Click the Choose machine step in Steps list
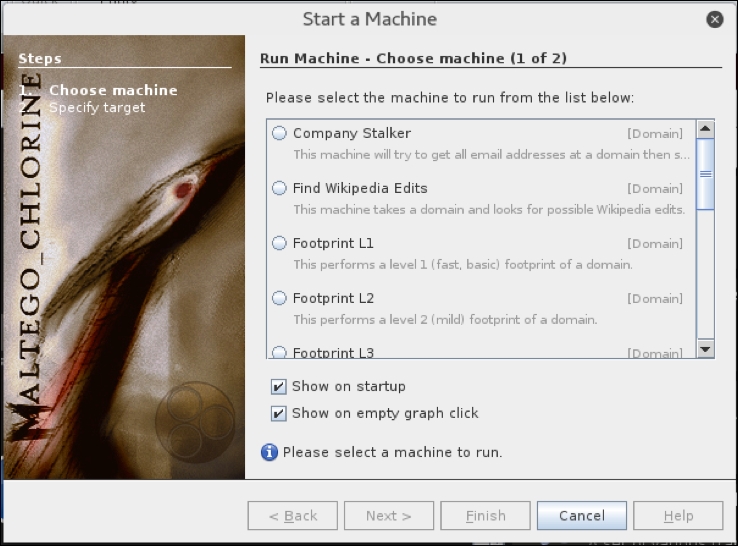 pos(113,90)
